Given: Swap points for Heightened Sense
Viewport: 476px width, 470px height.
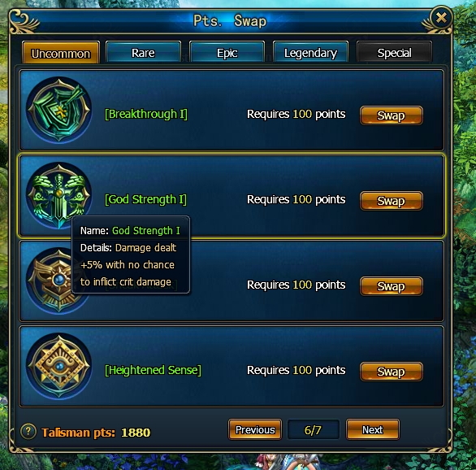Looking at the screenshot, I should click(x=391, y=372).
